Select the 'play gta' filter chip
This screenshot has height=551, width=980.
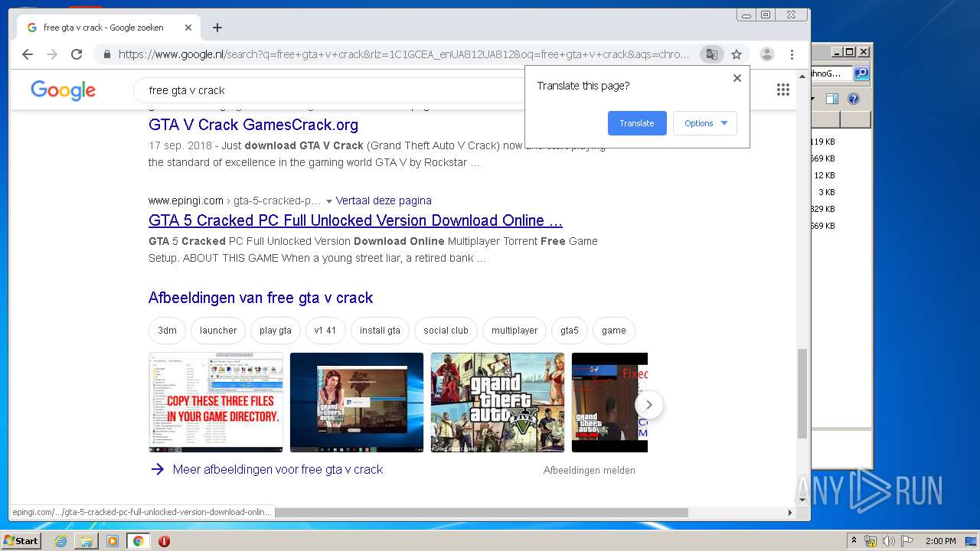click(x=276, y=331)
